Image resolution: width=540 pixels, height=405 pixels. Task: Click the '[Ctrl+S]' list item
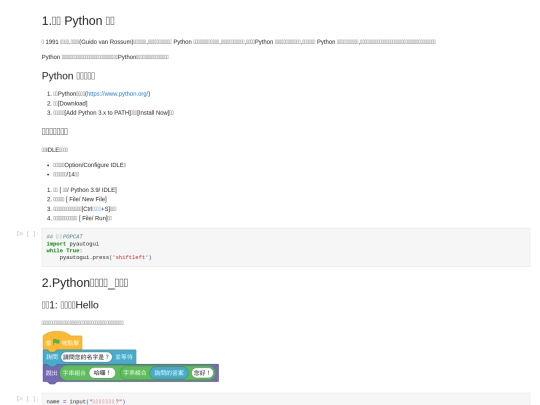coord(85,209)
